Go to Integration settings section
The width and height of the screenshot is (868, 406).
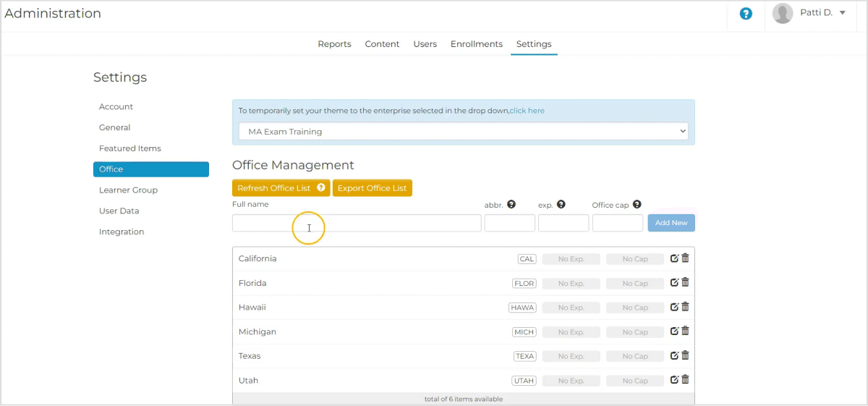tap(122, 232)
